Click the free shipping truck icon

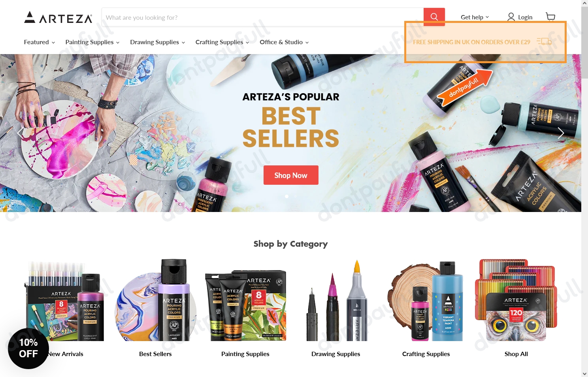pos(544,41)
